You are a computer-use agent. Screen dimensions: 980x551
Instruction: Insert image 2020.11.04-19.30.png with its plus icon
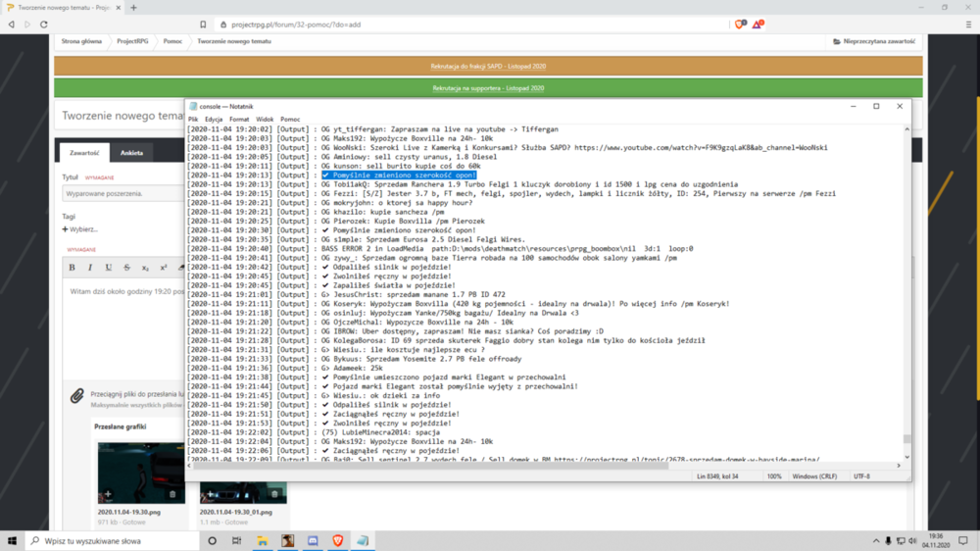tap(108, 494)
